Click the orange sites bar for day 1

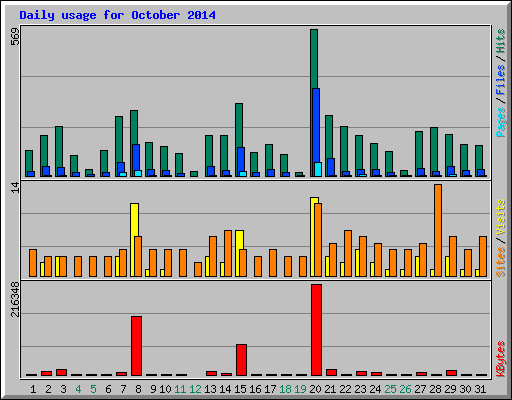pos(33,263)
